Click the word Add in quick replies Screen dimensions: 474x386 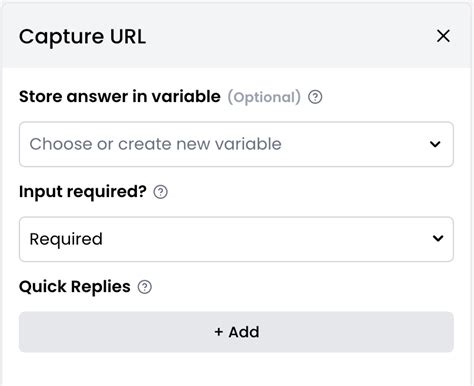click(x=244, y=332)
